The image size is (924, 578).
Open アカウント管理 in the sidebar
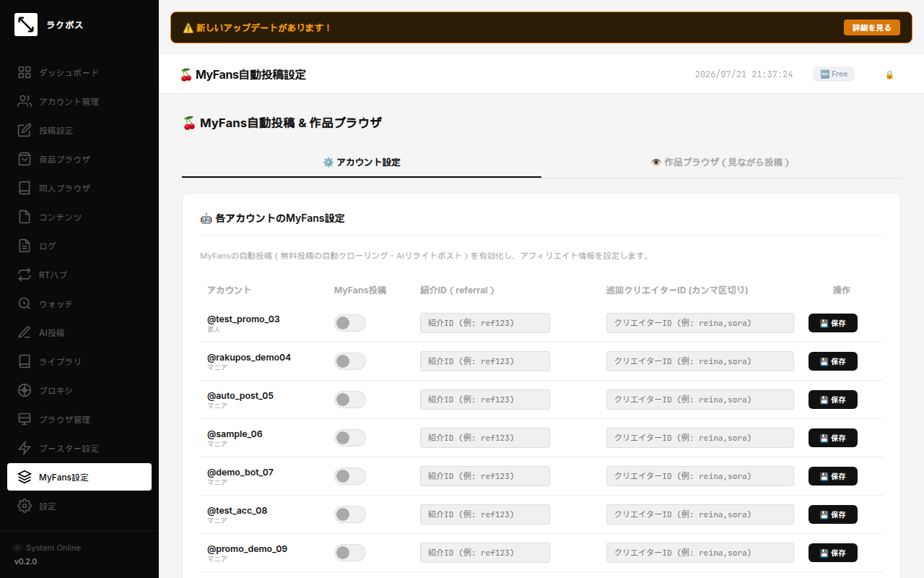click(x=79, y=101)
